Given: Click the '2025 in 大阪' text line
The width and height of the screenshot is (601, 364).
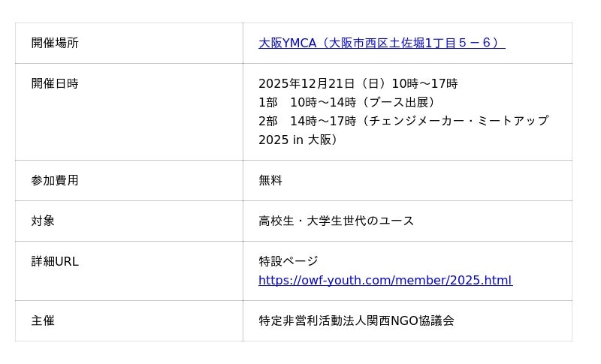Looking at the screenshot, I should 300,140.
